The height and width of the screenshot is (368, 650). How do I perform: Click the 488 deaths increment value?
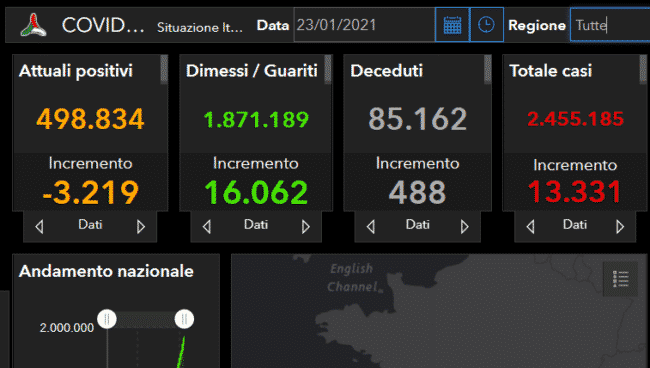[x=417, y=193]
